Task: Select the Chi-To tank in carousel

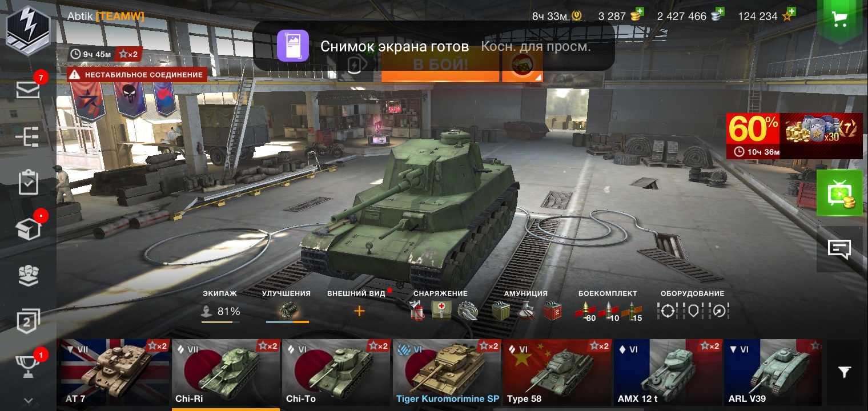Action: point(336,372)
